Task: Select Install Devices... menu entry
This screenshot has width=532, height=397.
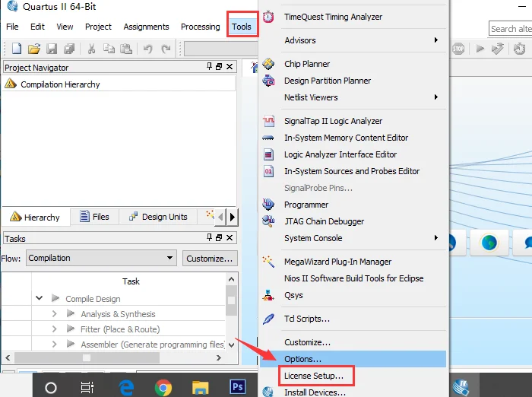Action: pyautogui.click(x=353, y=392)
